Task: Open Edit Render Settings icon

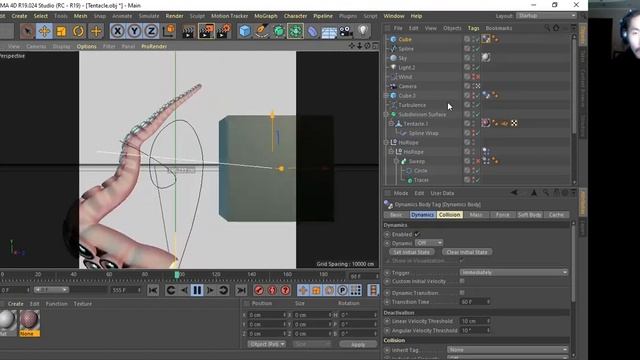Action: tap(224, 31)
